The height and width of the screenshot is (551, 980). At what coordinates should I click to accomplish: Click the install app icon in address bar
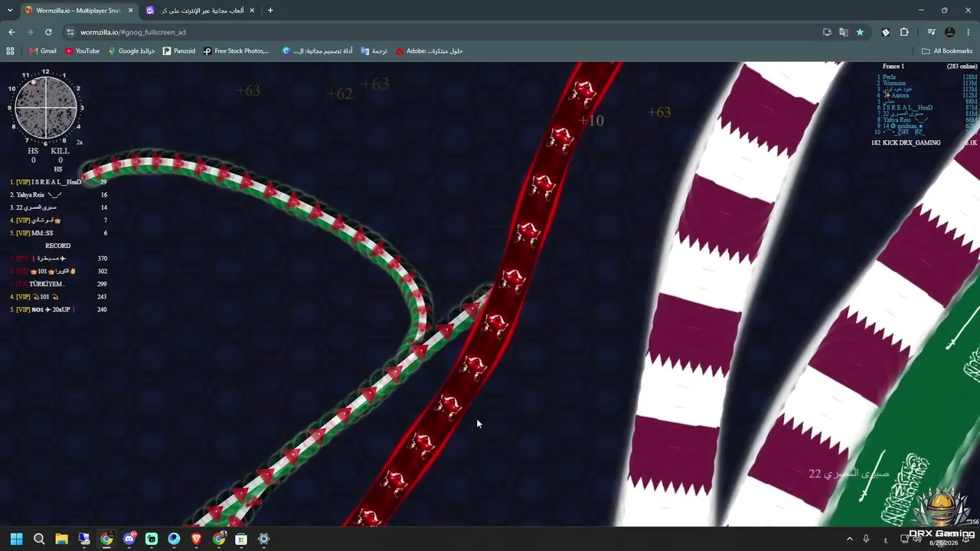pyautogui.click(x=827, y=32)
